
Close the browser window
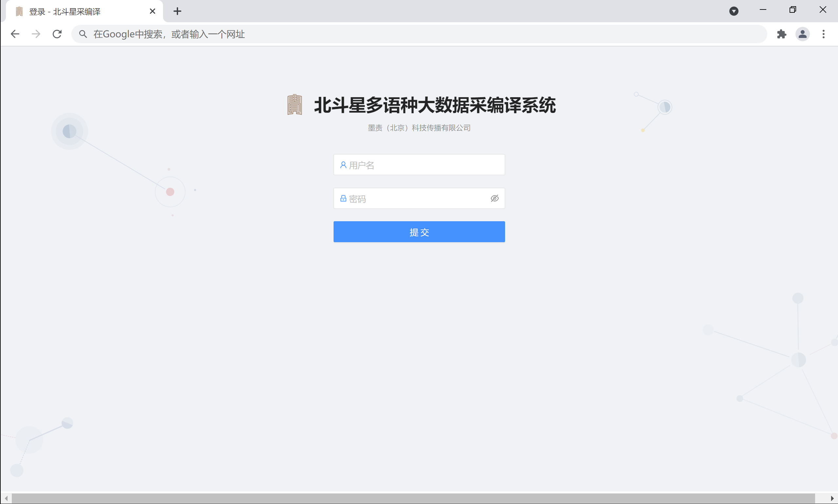point(823,9)
